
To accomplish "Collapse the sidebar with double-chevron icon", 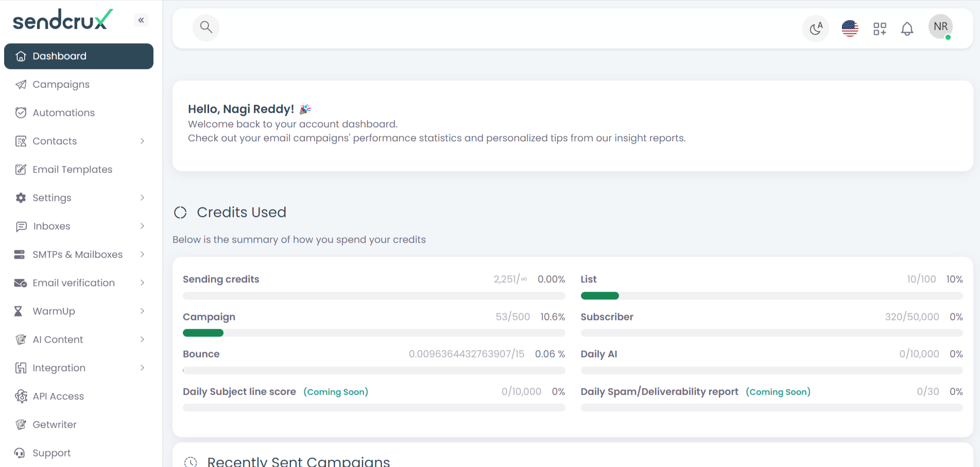I will pos(141,20).
